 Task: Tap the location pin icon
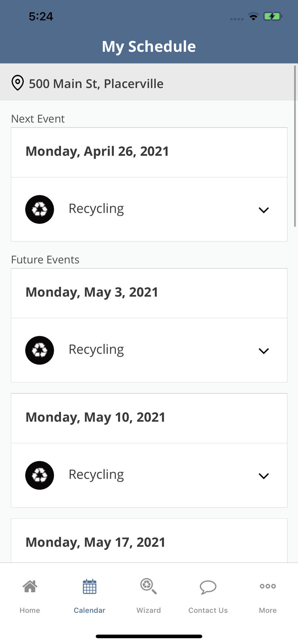(x=18, y=83)
